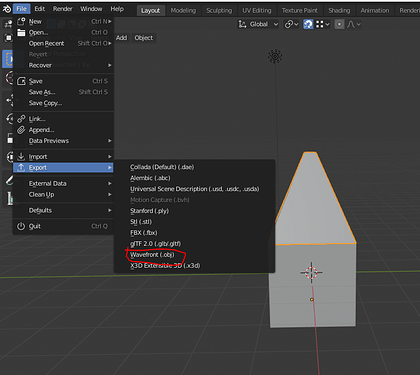420x375 pixels.
Task: Switch to the UV Editing workspace tab
Action: click(x=257, y=11)
